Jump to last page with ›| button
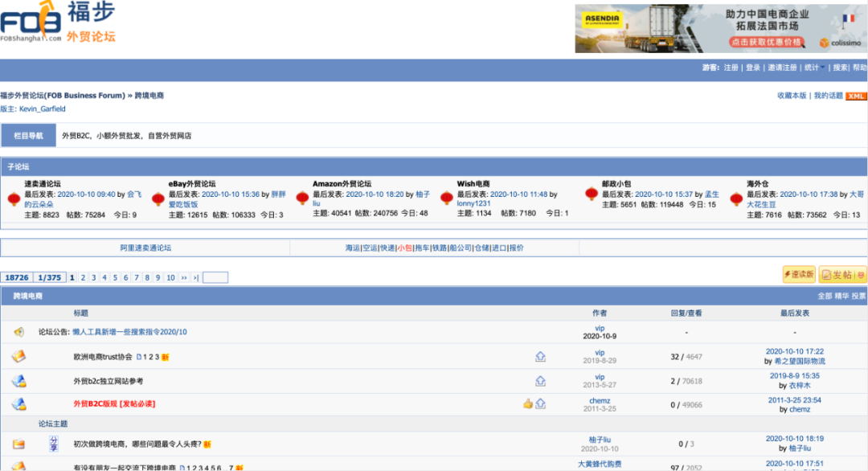Image resolution: width=868 pixels, height=471 pixels. pos(195,278)
